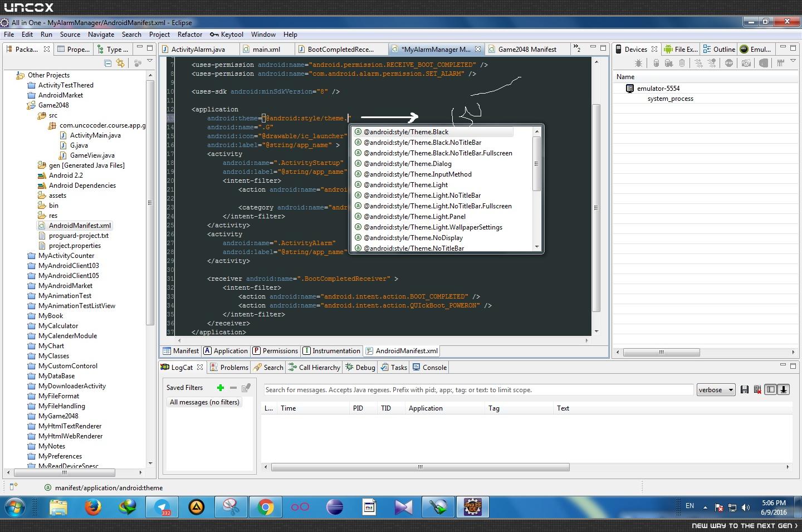Open Windows Start menu
Image resolution: width=802 pixels, height=532 pixels.
(x=14, y=507)
